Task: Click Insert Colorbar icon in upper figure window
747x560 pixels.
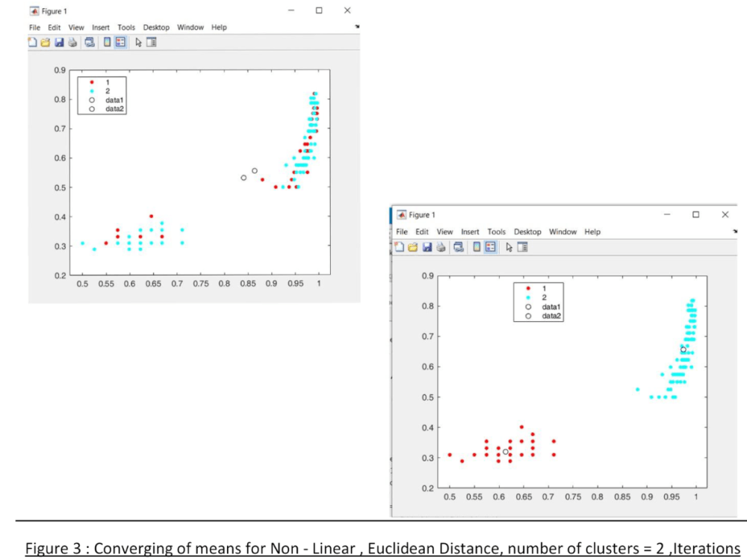Action: click(107, 43)
